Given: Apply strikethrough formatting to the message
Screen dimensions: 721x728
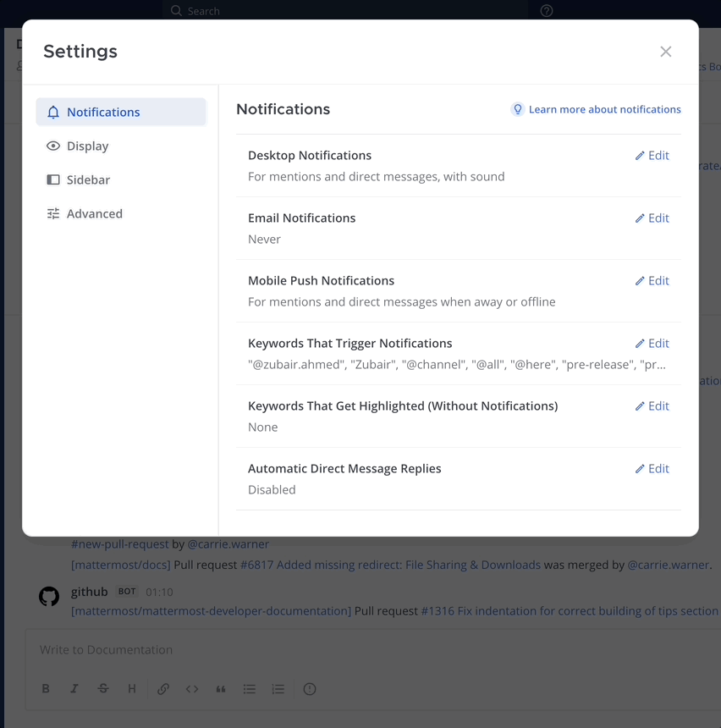Looking at the screenshot, I should pos(102,688).
